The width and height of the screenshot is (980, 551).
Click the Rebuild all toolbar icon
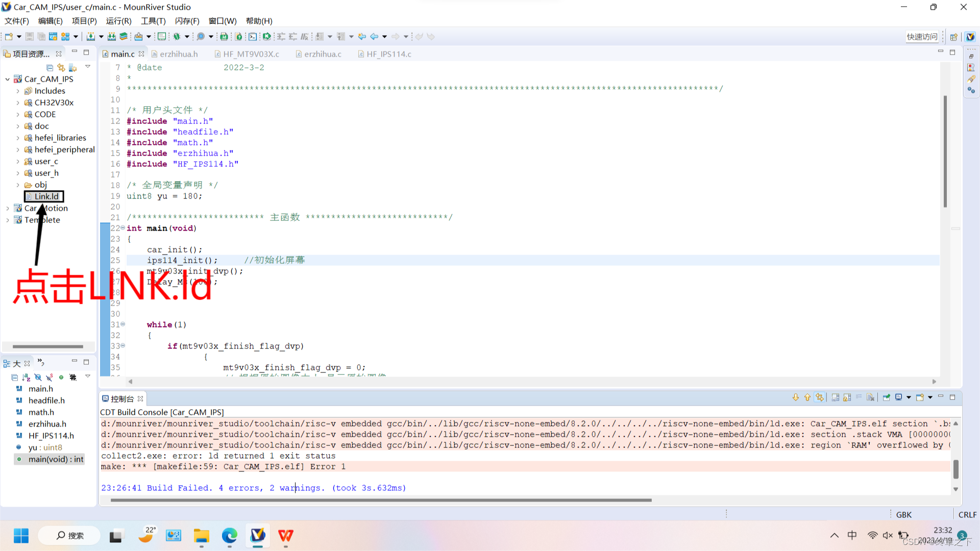point(112,37)
